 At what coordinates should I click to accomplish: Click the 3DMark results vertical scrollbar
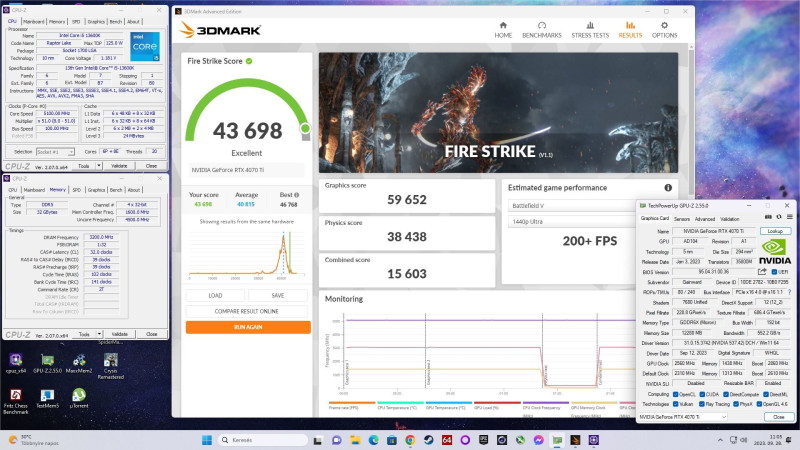click(x=691, y=121)
